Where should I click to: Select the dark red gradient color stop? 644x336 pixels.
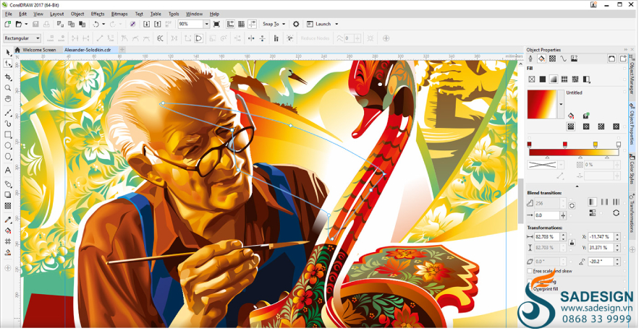click(529, 145)
